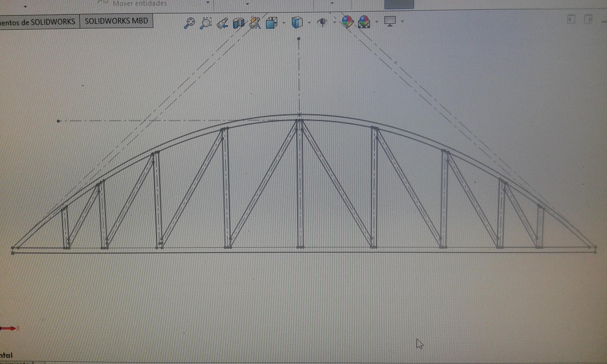Open the Dynamic Annotation Views icon
The height and width of the screenshot is (364, 607).
coord(255,23)
